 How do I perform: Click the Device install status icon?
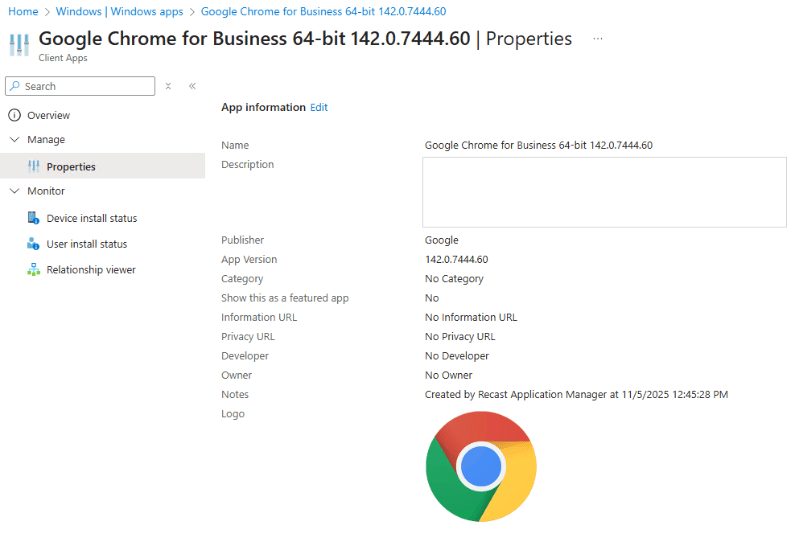pos(33,218)
